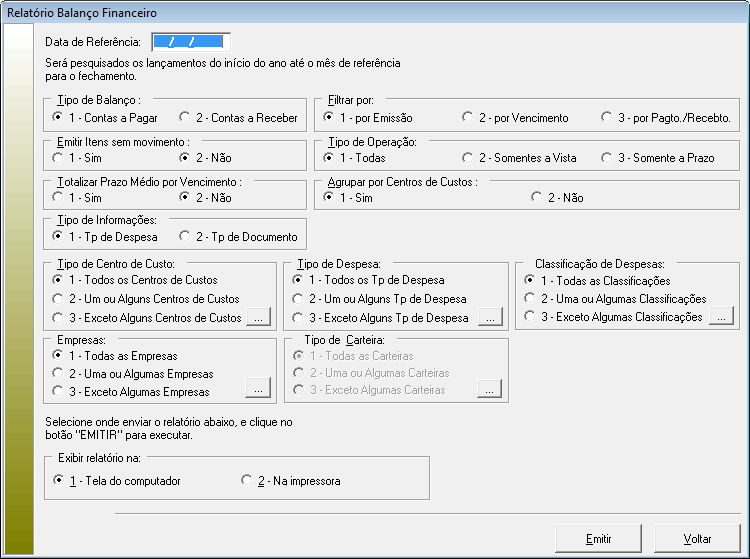This screenshot has height=559, width=750.
Task: Open the Empresas browse '...' button
Action: pos(258,389)
